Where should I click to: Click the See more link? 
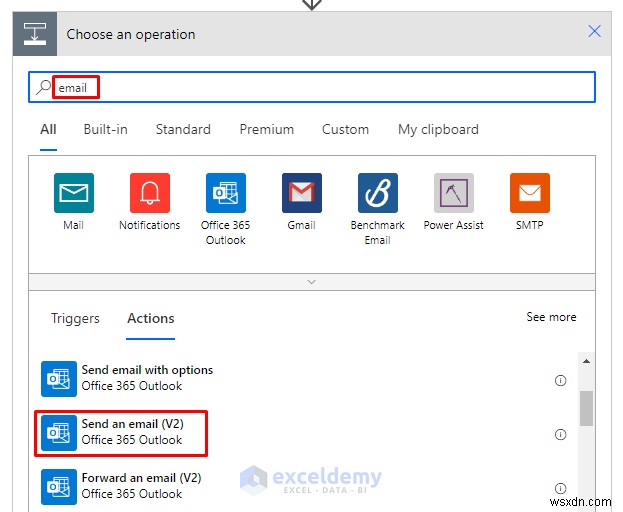[551, 317]
